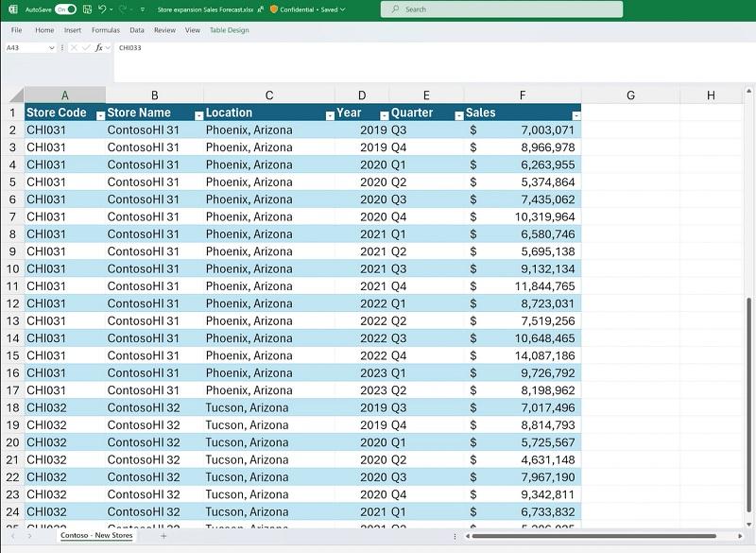Click the Save icon in Quick Access Toolbar
Image resolution: width=756 pixels, height=553 pixels.
click(87, 9)
